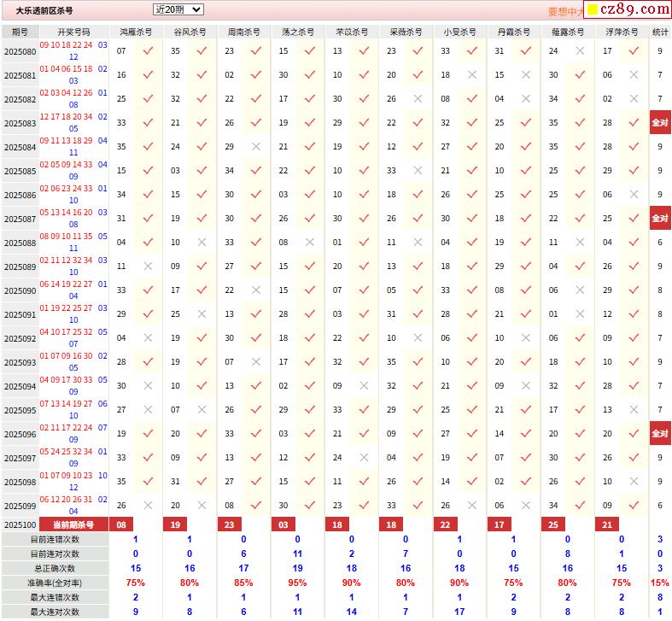Click the 总正确次数 row label

pos(55,569)
